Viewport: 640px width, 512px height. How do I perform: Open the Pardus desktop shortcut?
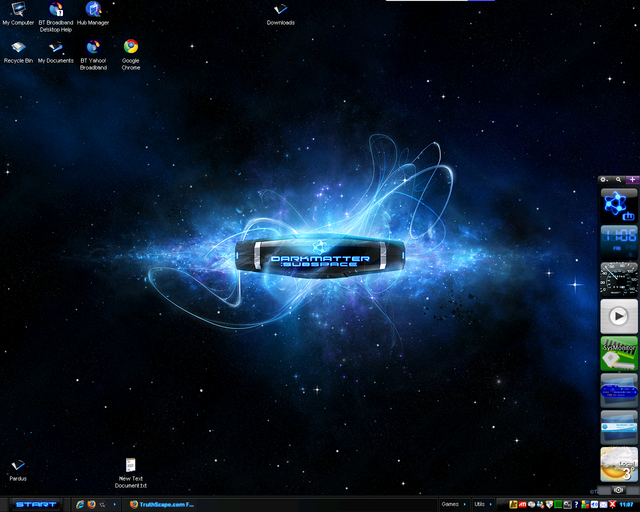click(18, 466)
